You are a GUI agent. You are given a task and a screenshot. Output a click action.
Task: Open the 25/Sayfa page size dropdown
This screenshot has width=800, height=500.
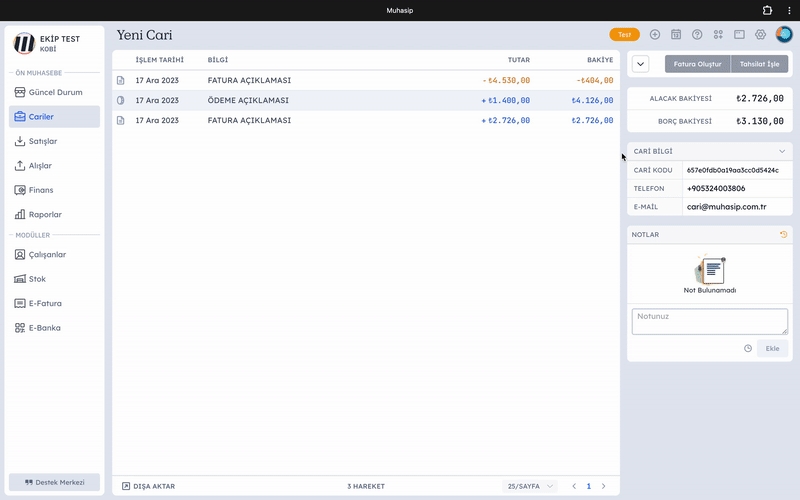530,486
